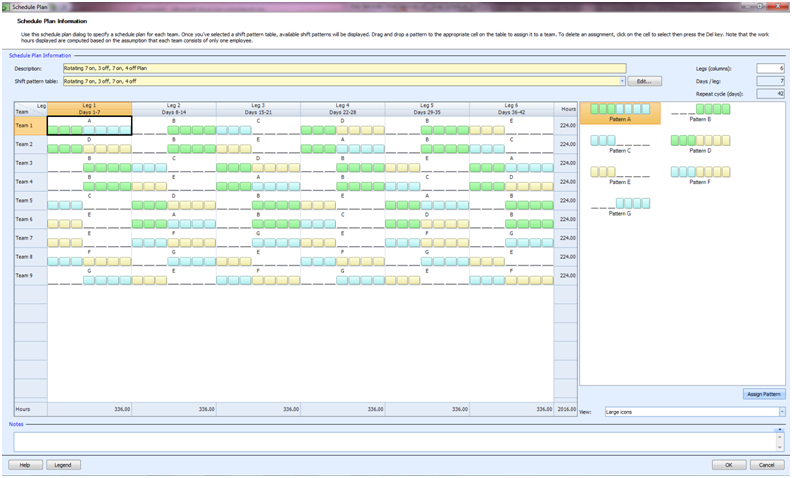Image resolution: width=792 pixels, height=478 pixels.
Task: Click Team 7 Leg 5 pattern F cell
Action: 427,238
